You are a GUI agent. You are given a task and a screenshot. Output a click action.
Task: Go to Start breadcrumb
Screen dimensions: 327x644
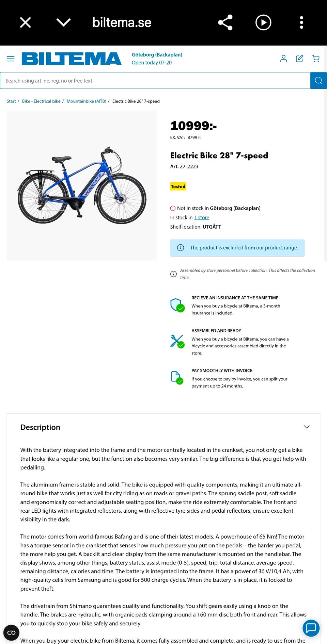click(11, 101)
